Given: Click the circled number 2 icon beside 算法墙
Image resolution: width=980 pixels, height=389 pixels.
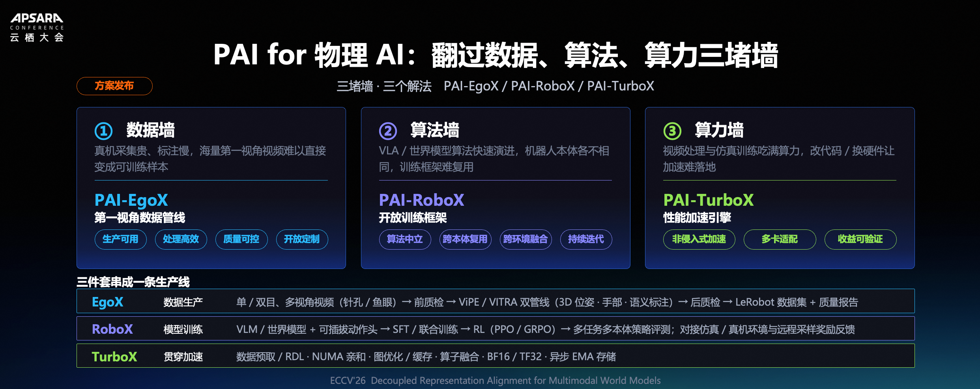Looking at the screenshot, I should click(x=388, y=131).
